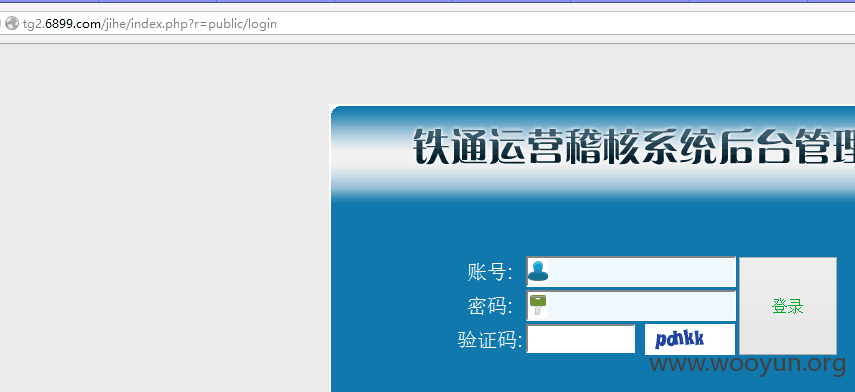Click the 密码: label text
This screenshot has width=855, height=392.
(x=490, y=306)
